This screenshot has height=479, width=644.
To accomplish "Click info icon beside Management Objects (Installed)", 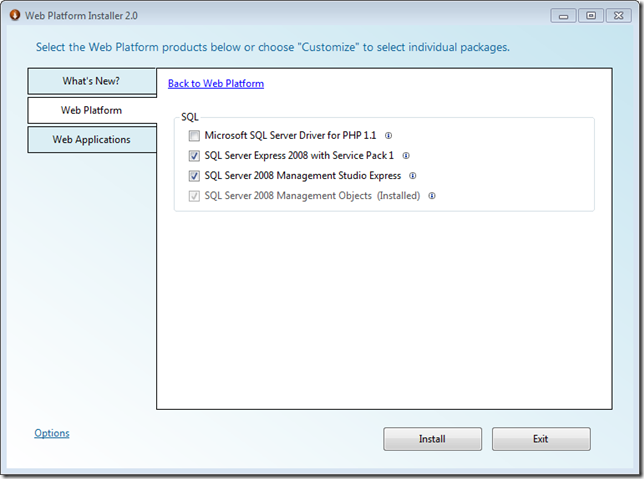I will tap(432, 196).
